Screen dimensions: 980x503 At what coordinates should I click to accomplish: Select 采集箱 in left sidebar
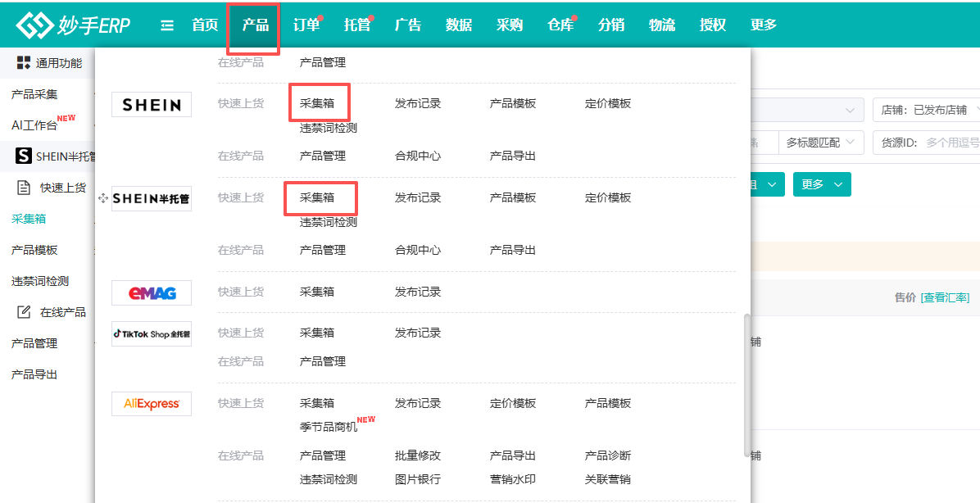click(x=29, y=219)
